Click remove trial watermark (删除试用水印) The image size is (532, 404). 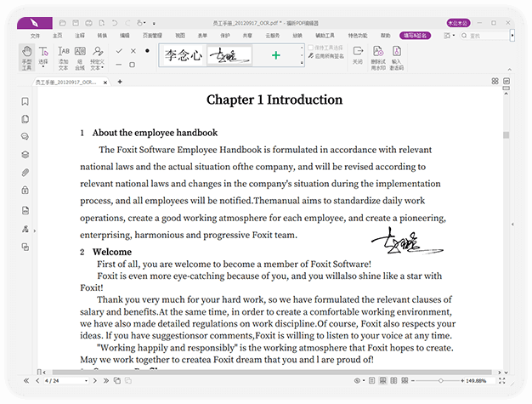[x=378, y=58]
